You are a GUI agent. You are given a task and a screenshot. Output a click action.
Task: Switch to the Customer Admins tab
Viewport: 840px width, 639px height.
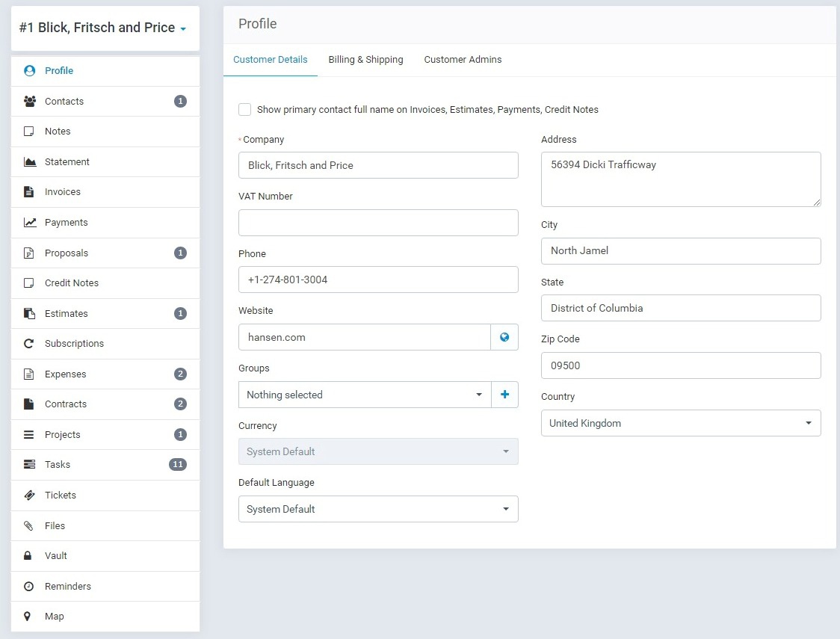tap(463, 60)
